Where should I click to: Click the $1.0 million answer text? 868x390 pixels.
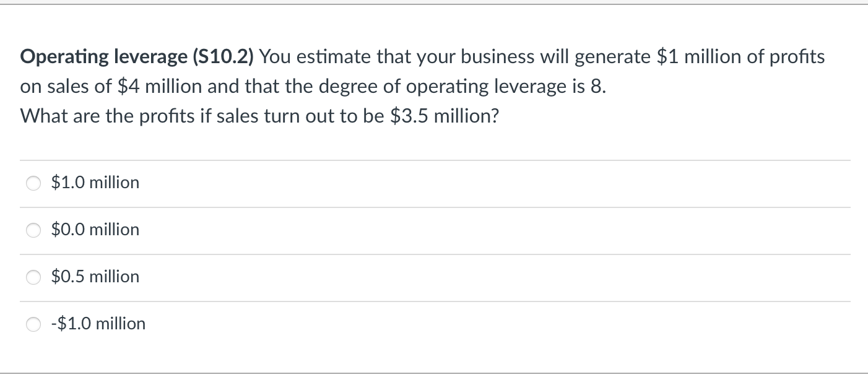click(x=95, y=183)
